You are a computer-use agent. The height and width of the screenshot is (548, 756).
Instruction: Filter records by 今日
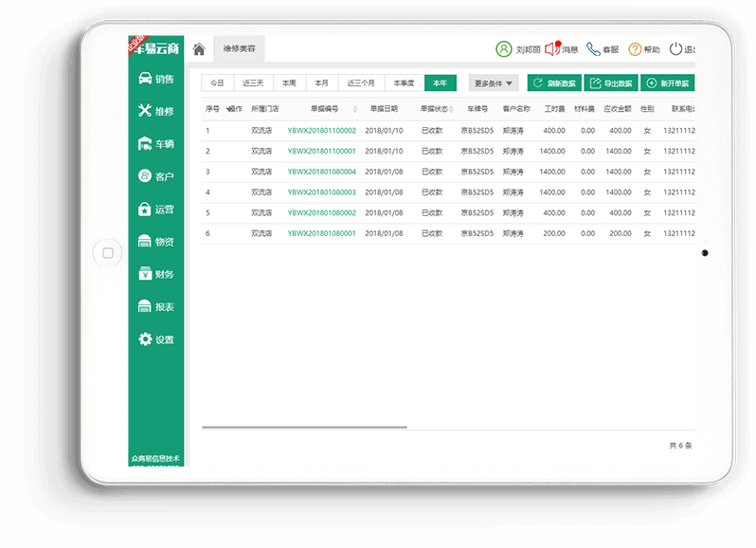[x=218, y=83]
